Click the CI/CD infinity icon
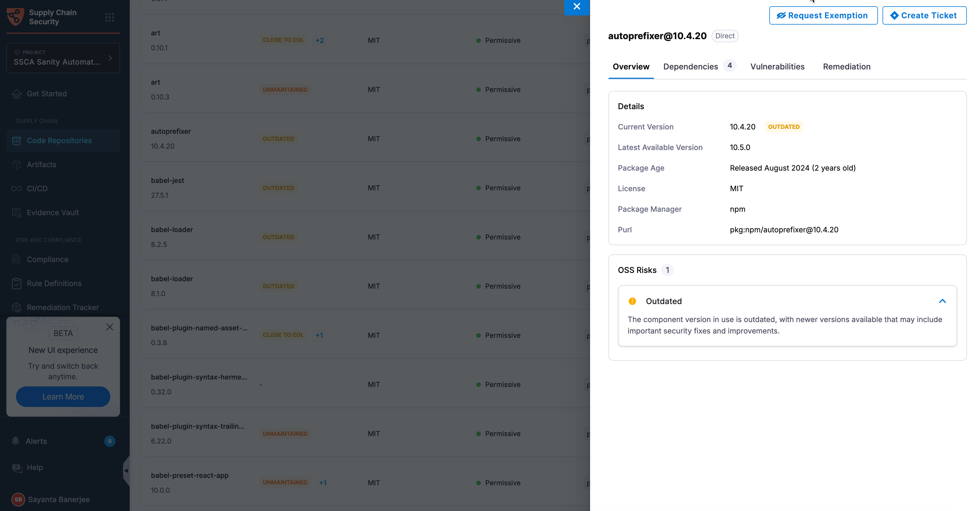Screen dimensions: 980x511 point(16,189)
